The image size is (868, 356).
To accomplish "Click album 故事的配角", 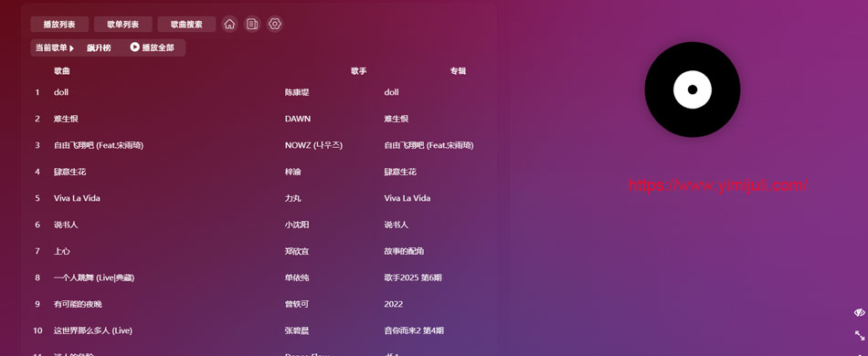I will point(404,252).
